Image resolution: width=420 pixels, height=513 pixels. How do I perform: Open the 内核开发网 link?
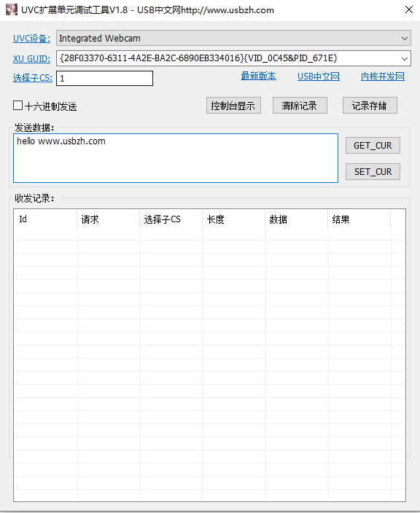[383, 77]
